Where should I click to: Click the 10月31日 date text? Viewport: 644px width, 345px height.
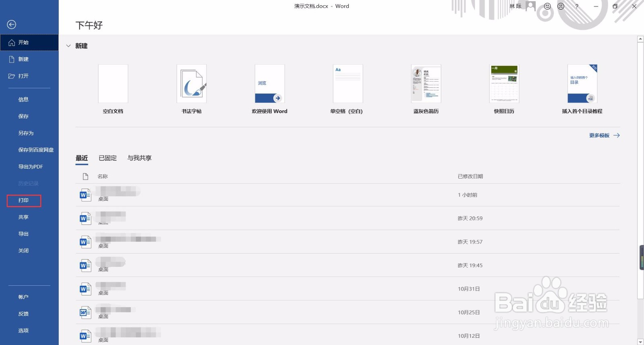[x=469, y=289]
